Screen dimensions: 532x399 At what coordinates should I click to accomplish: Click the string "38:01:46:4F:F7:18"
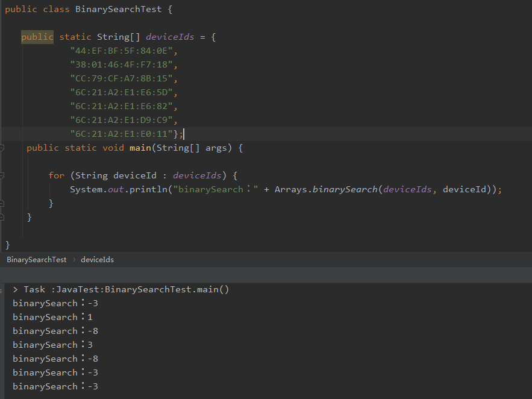[122, 65]
